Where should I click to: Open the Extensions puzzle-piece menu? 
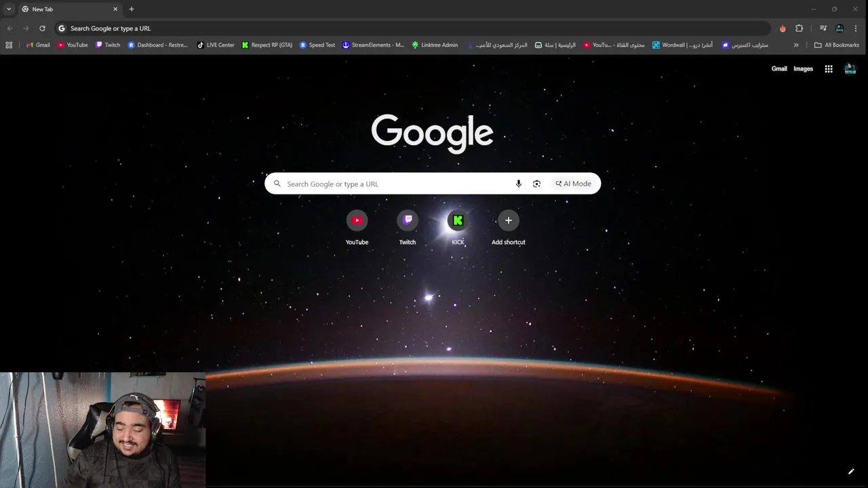pyautogui.click(x=799, y=28)
